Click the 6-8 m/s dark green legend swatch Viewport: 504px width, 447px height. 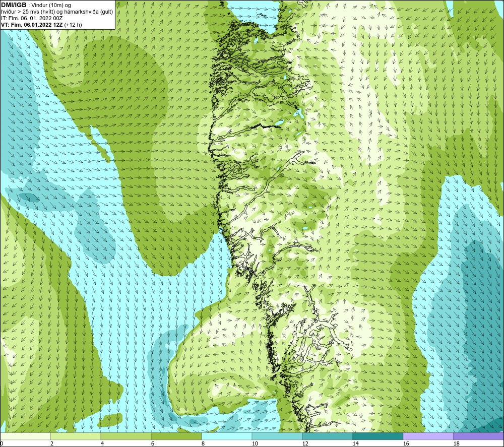click(176, 436)
